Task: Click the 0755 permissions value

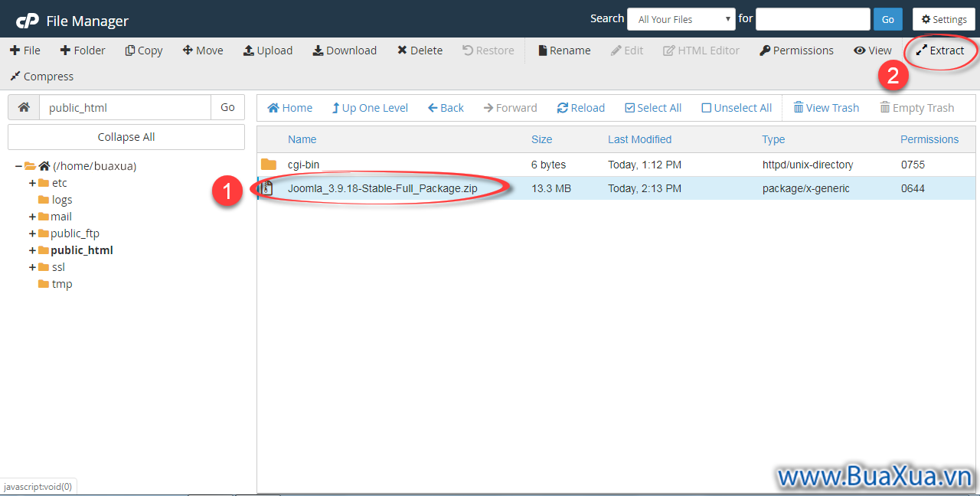Action: [x=913, y=165]
